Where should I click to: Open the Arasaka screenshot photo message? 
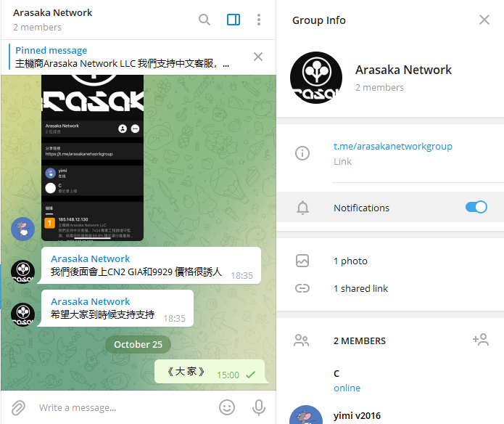point(93,158)
